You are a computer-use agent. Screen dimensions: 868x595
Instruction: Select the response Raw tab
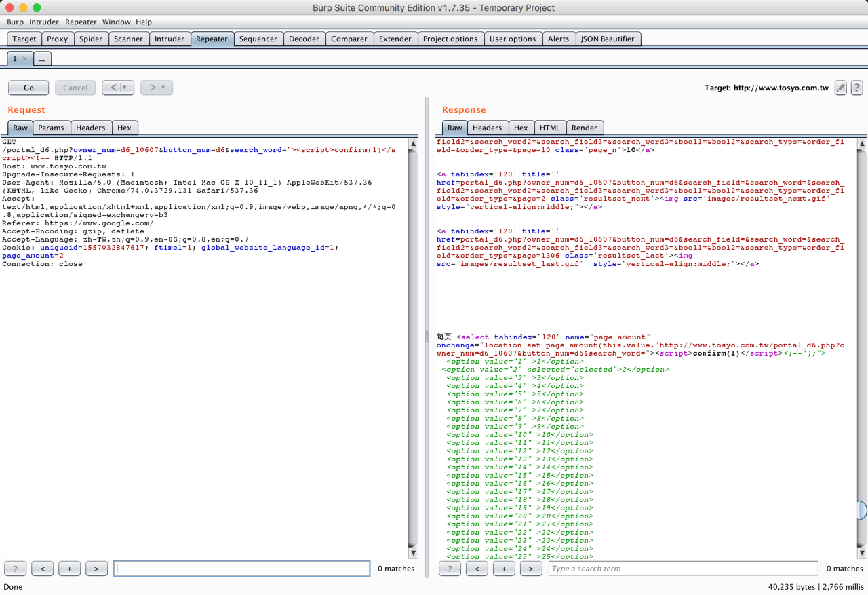454,128
